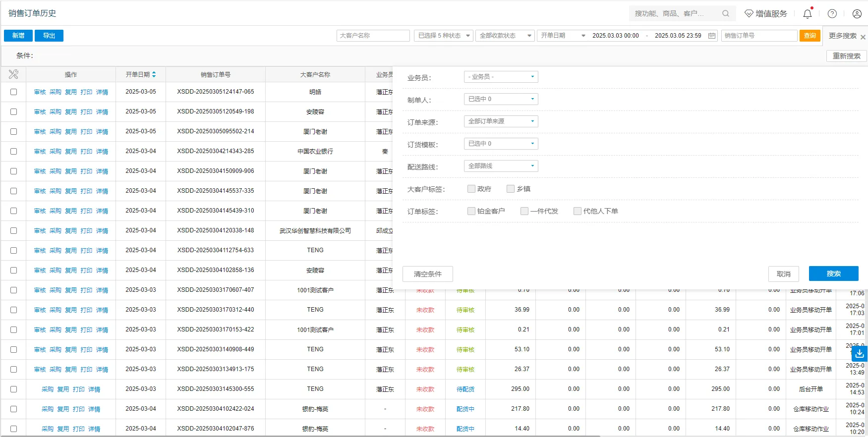The width and height of the screenshot is (868, 437).
Task: Expand the 业务员 dropdown
Action: tap(501, 77)
